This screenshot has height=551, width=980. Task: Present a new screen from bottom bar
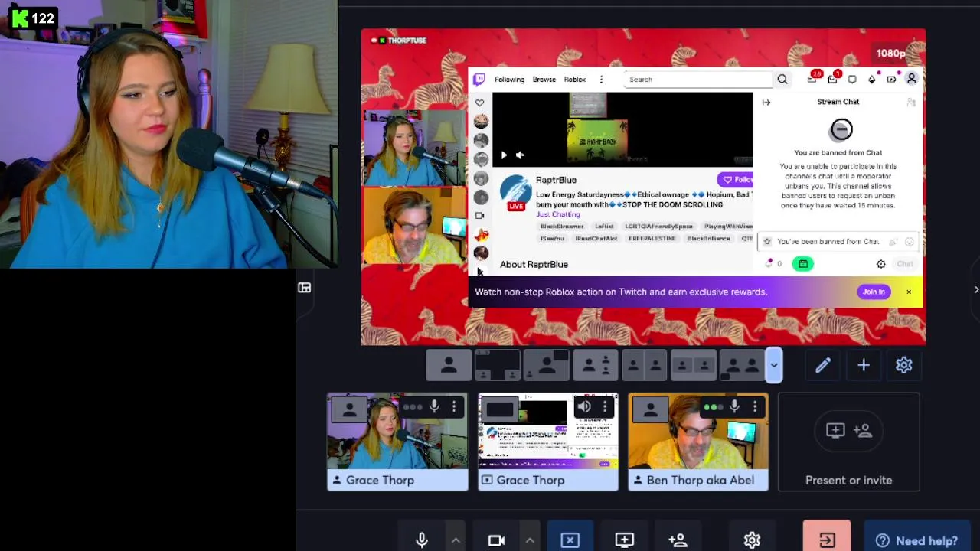pyautogui.click(x=625, y=540)
